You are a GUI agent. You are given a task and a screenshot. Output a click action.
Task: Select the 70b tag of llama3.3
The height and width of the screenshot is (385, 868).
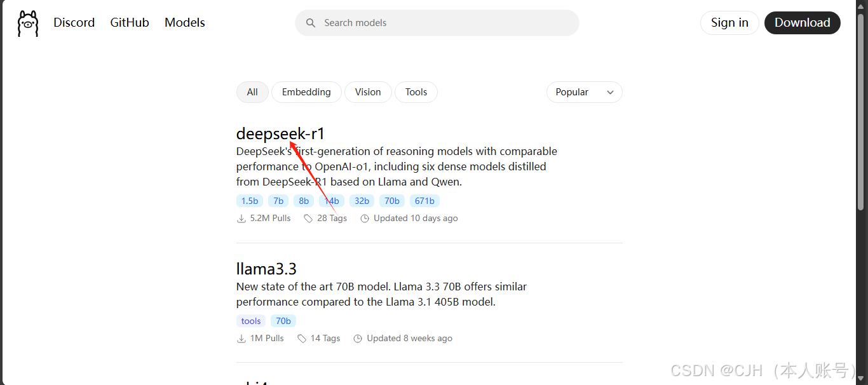283,321
